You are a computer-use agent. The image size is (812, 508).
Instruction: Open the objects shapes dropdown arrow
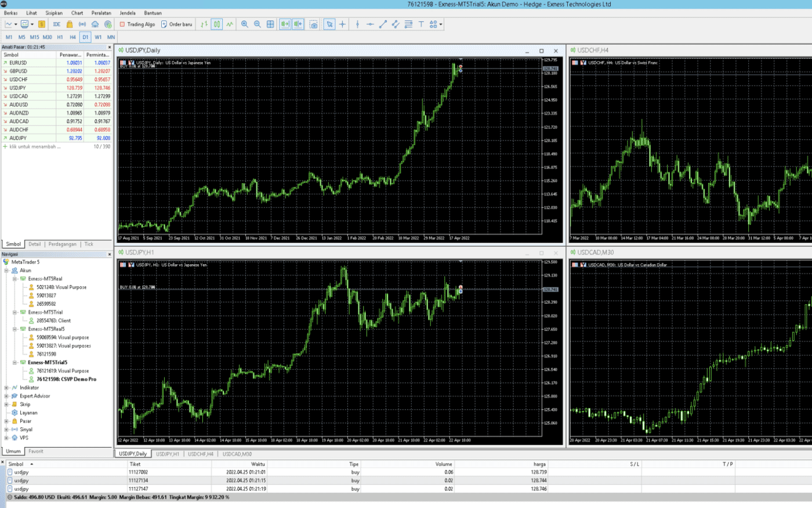click(x=441, y=24)
